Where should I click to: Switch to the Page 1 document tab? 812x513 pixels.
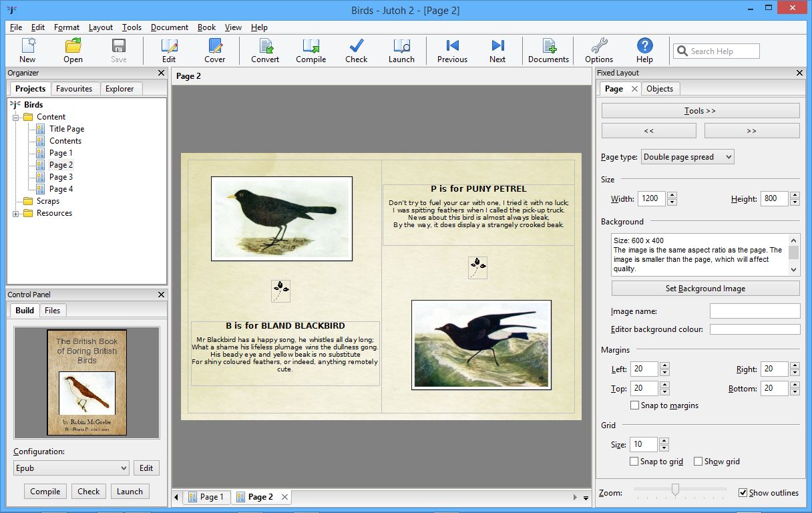click(206, 497)
